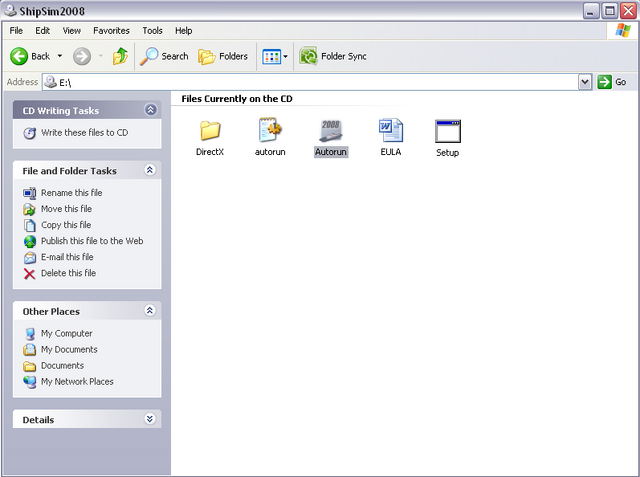Open the File menu
Screen dimensions: 640x477
[x=16, y=31]
